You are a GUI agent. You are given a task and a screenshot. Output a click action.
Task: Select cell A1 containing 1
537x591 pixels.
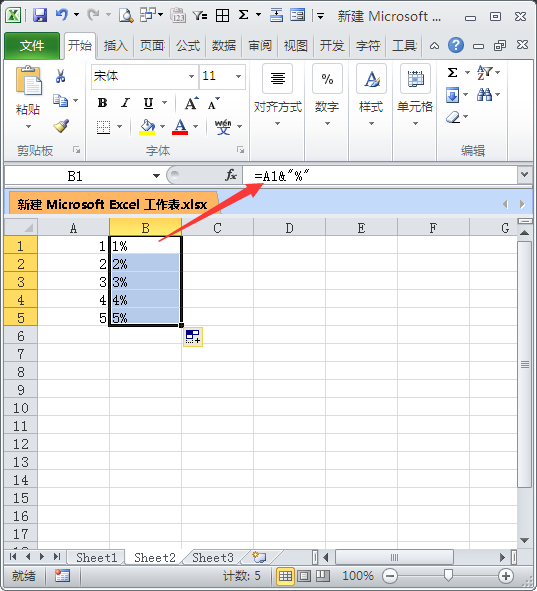click(x=73, y=246)
